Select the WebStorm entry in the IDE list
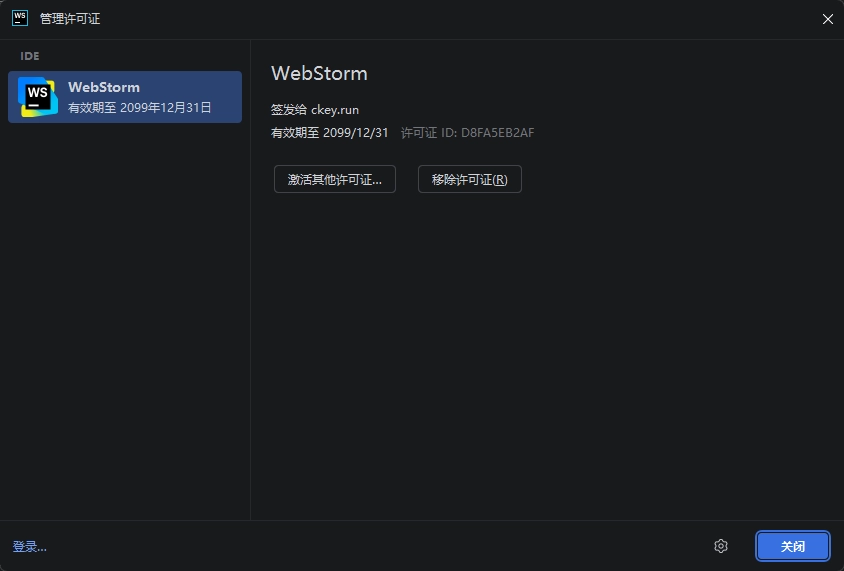844x571 pixels. pos(125,97)
